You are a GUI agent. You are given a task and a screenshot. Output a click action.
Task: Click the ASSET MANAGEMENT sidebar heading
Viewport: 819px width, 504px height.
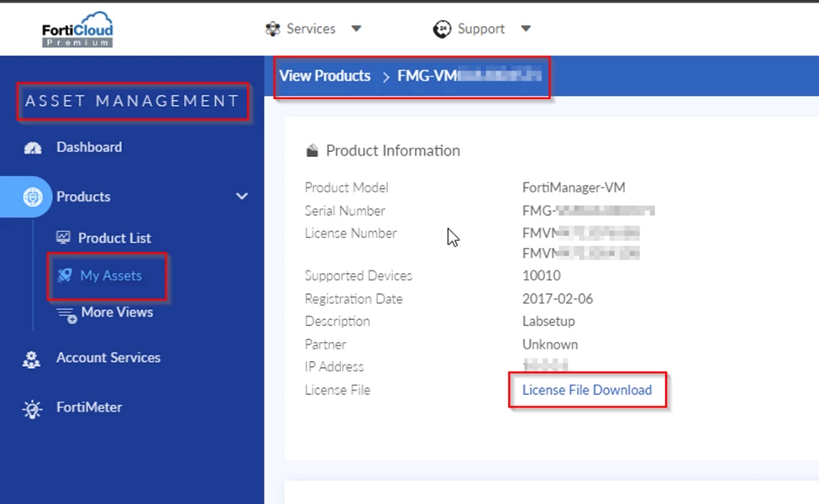tap(132, 101)
